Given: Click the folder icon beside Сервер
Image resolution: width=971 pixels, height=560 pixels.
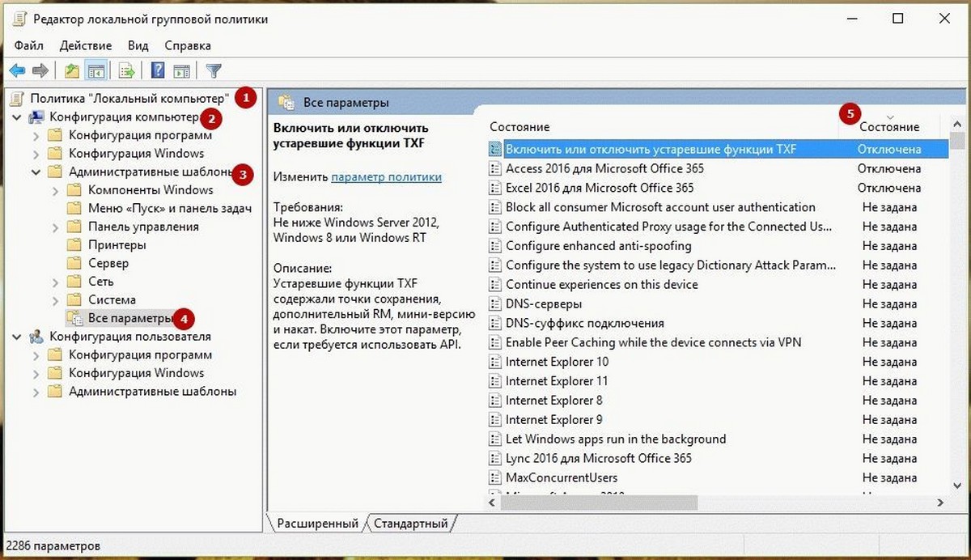Looking at the screenshot, I should tap(74, 263).
